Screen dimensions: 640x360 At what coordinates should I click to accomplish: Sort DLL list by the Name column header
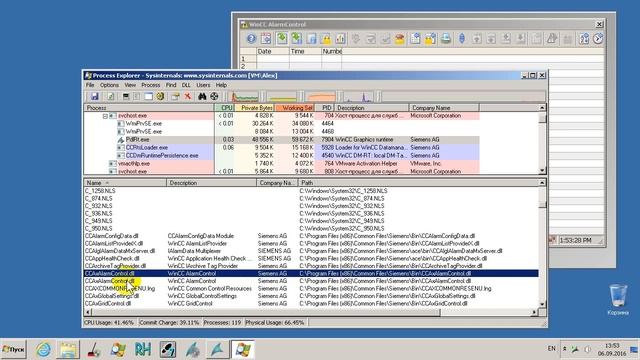tap(125, 183)
